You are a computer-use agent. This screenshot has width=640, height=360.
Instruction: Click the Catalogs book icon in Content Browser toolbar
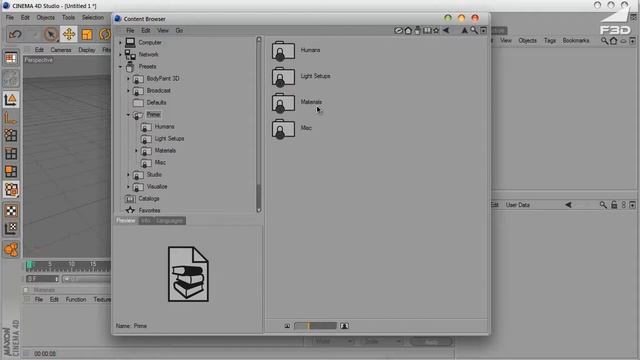point(427,30)
